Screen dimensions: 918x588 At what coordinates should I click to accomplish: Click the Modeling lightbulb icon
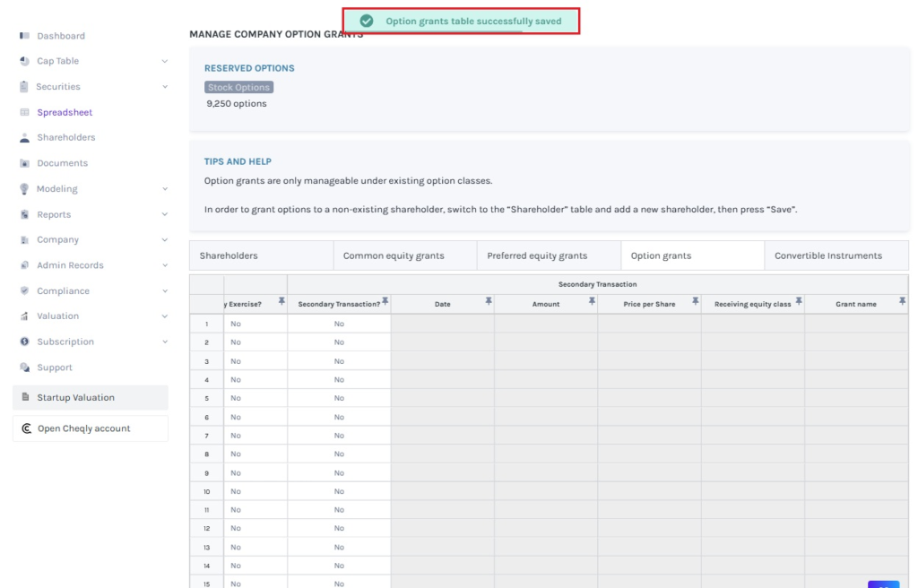24,189
